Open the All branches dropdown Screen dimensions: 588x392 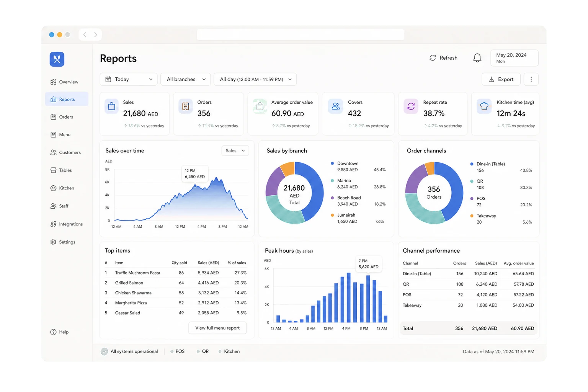[x=186, y=79]
